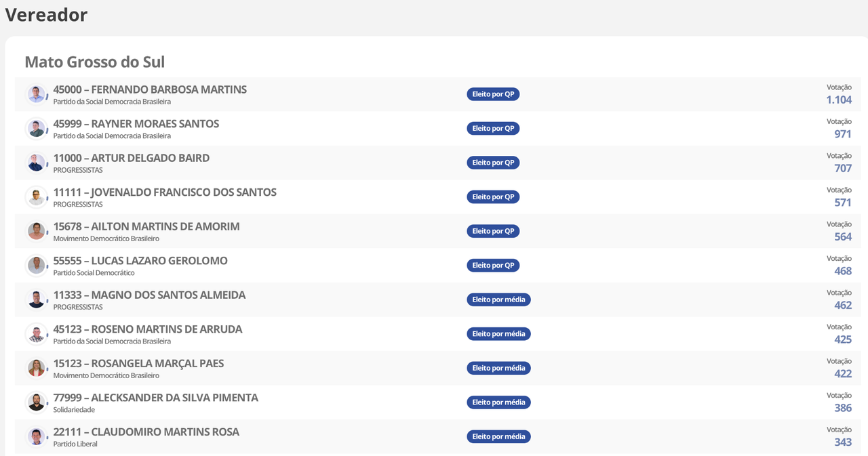Click the Vereador page heading

click(x=46, y=14)
